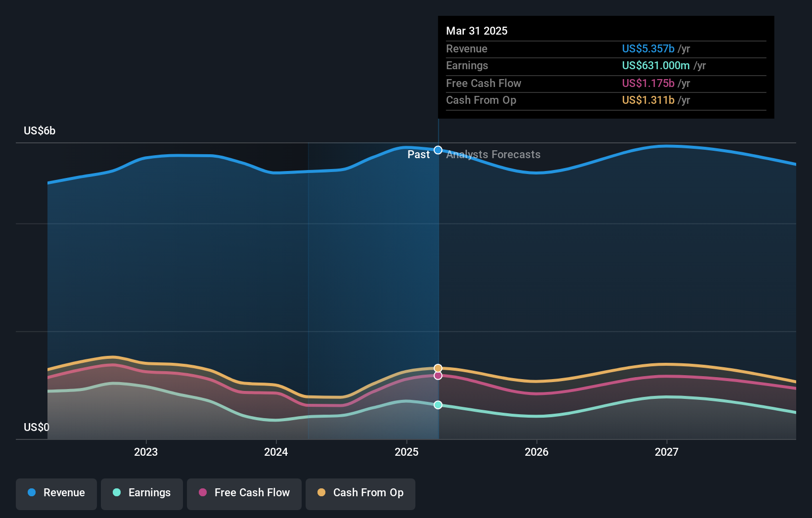Click the pink Free Cash Flow data marker
The height and width of the screenshot is (518, 812).
[438, 376]
